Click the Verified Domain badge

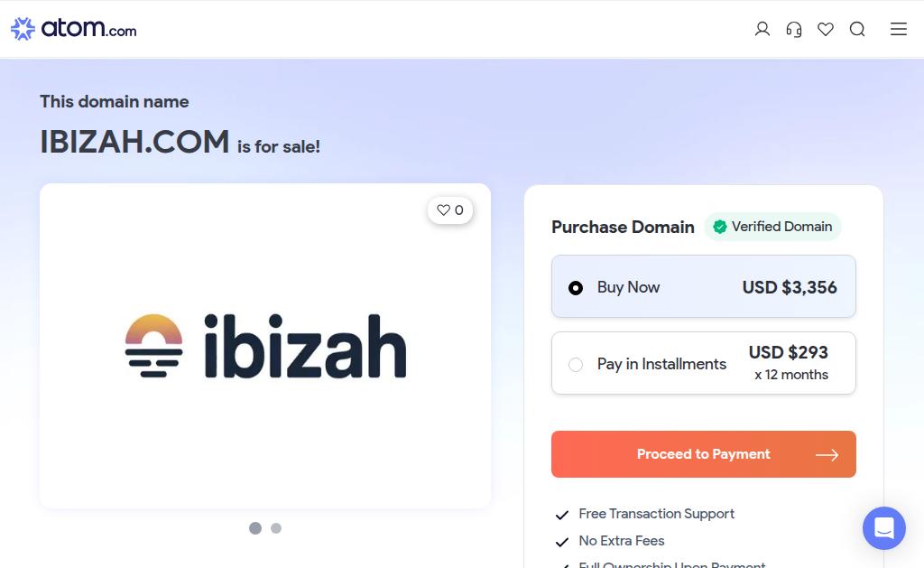coord(772,227)
